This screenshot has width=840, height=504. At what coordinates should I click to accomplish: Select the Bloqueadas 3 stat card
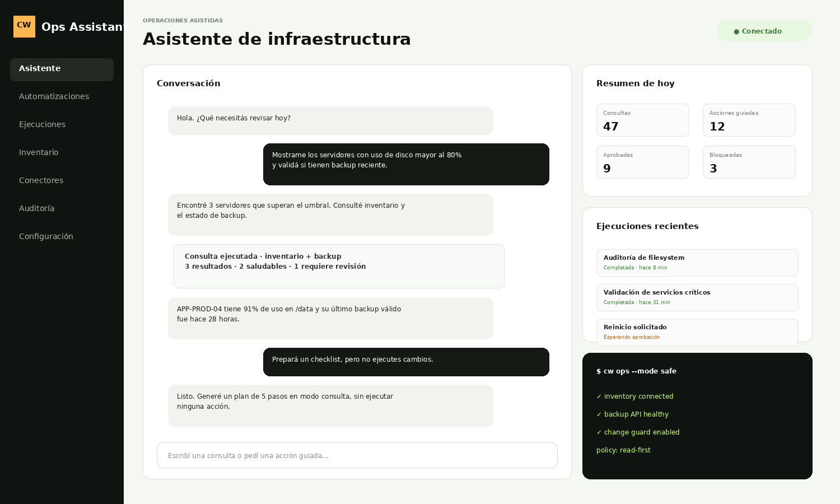749,162
